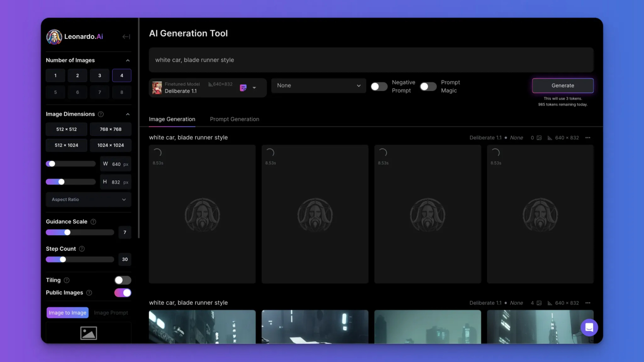
Task: Collapse the Number of Images section
Action: 128,60
